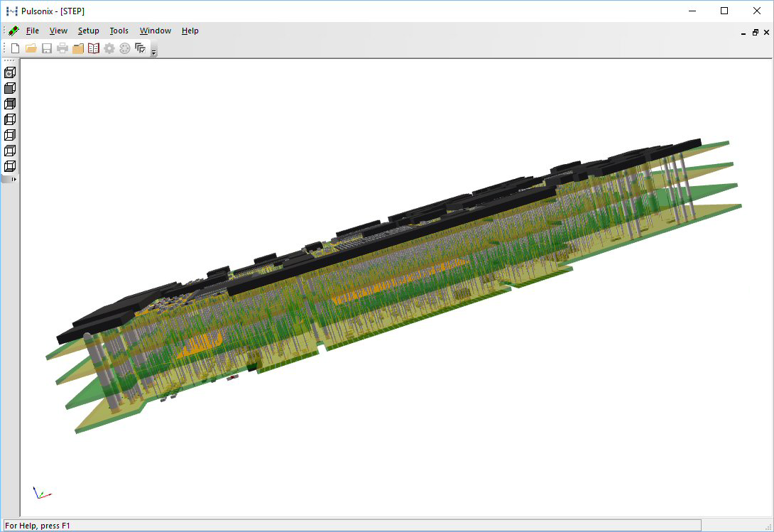Open the Setup menu
The height and width of the screenshot is (532, 774).
(88, 31)
